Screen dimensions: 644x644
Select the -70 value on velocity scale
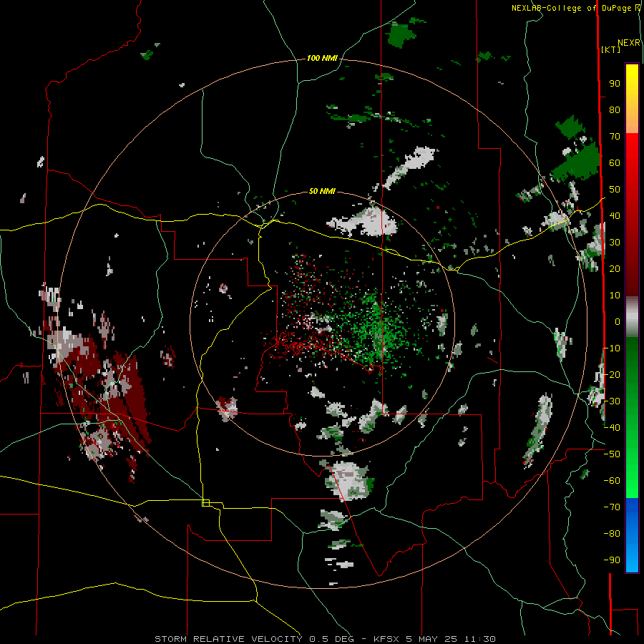pyautogui.click(x=612, y=507)
